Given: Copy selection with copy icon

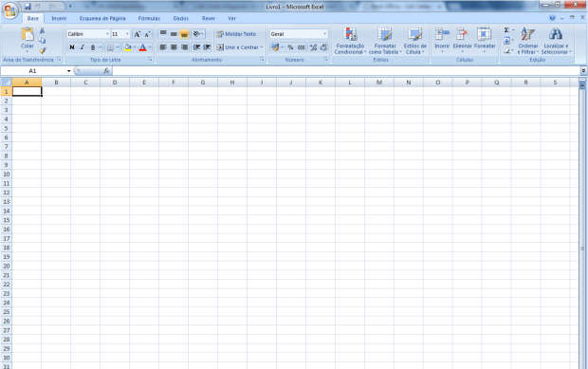Looking at the screenshot, I should (x=42, y=41).
